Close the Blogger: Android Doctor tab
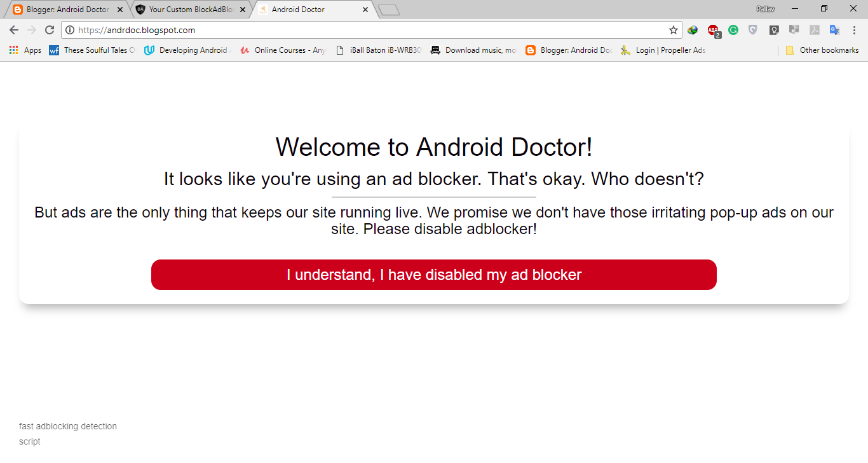Image resolution: width=868 pixels, height=463 pixels. point(120,10)
